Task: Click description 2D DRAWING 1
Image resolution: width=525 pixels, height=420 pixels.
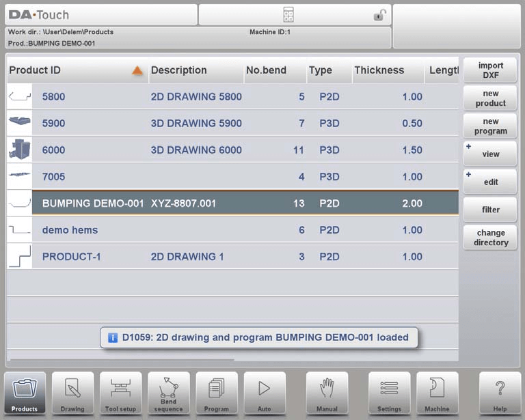Action: coord(187,257)
